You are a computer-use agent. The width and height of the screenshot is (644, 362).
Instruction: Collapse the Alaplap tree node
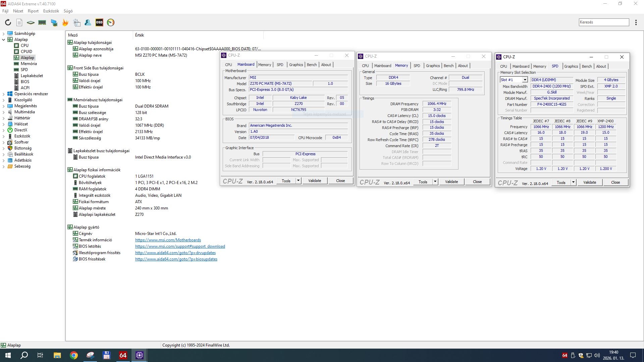pyautogui.click(x=4, y=40)
